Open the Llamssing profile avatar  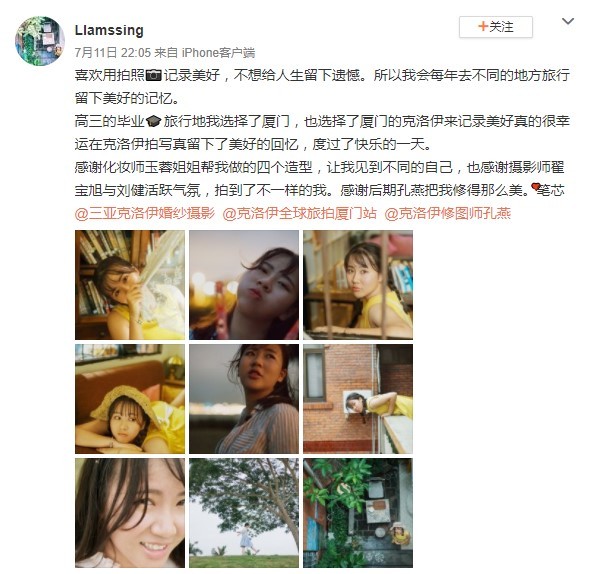(39, 41)
